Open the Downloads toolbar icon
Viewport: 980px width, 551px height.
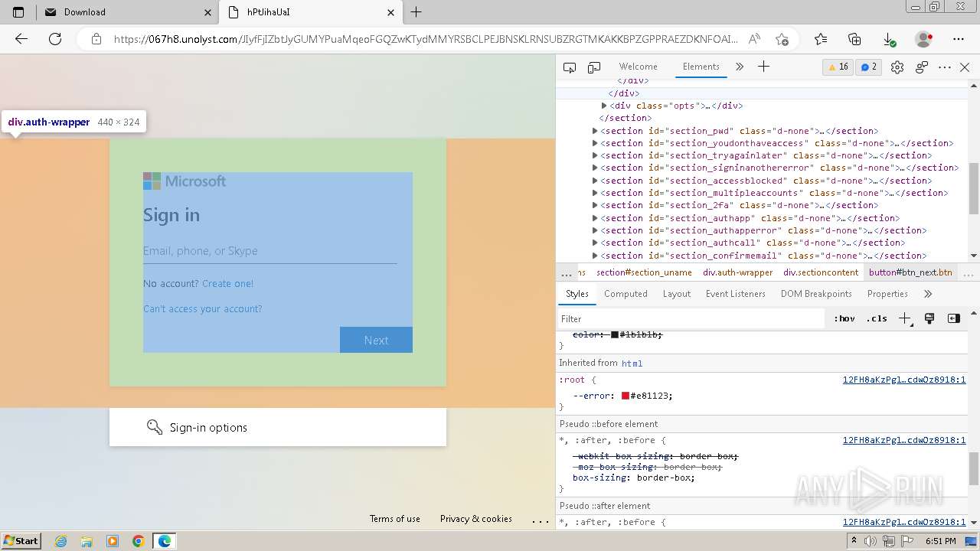click(x=889, y=39)
